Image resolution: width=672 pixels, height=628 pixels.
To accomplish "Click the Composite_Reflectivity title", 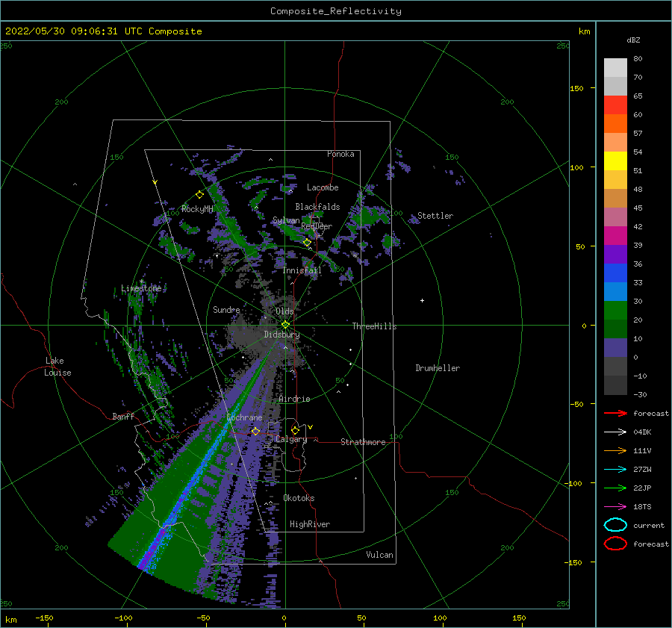I will pyautogui.click(x=335, y=11).
